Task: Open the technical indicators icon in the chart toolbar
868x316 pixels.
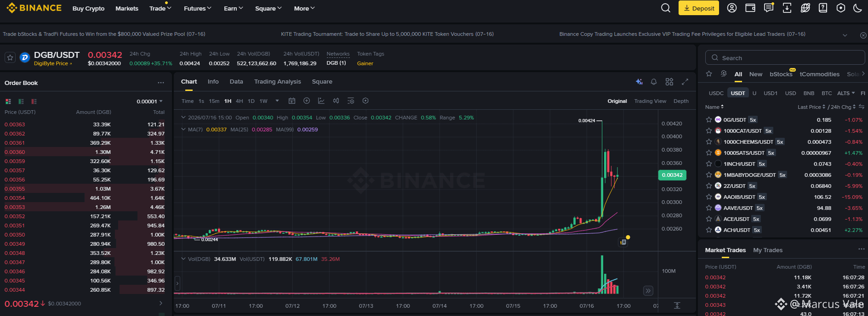Action: (321, 101)
